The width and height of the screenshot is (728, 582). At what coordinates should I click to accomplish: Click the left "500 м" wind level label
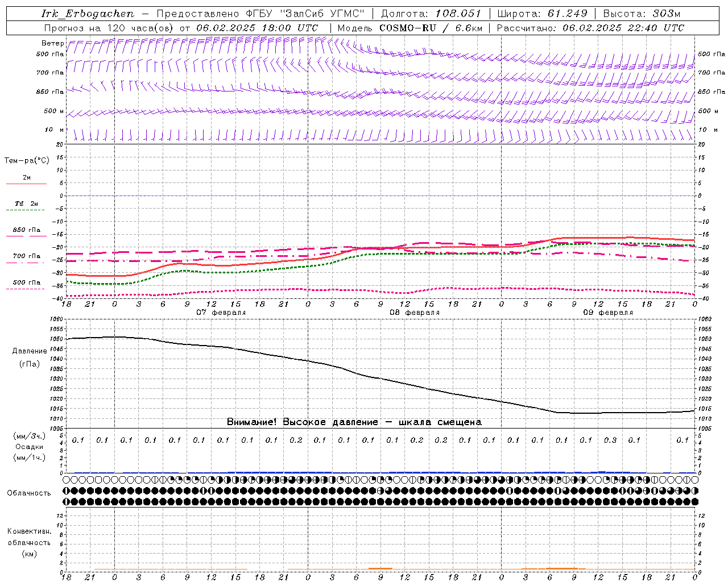54,111
